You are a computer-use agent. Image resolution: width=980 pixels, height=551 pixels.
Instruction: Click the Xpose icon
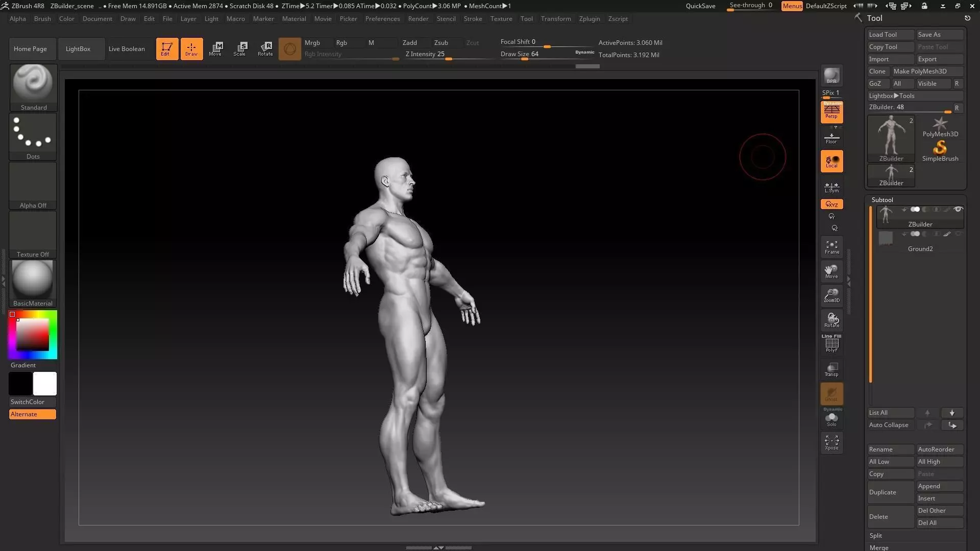[831, 442]
